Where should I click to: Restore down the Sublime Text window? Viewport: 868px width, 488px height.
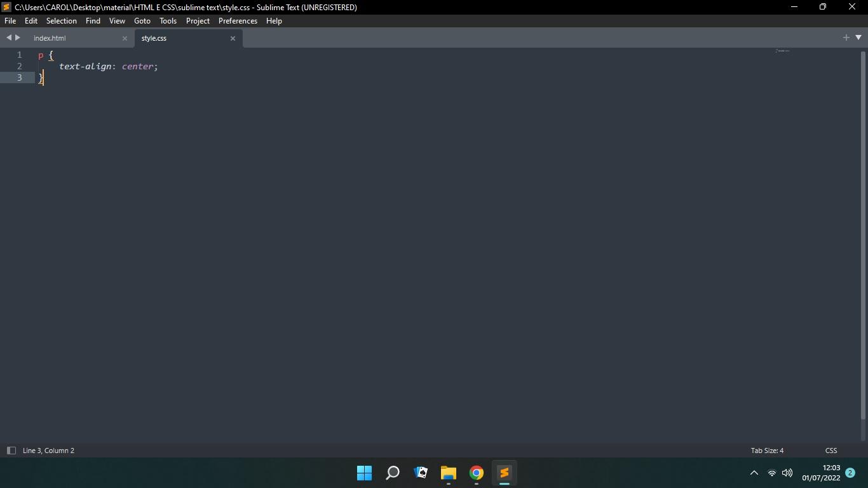823,7
